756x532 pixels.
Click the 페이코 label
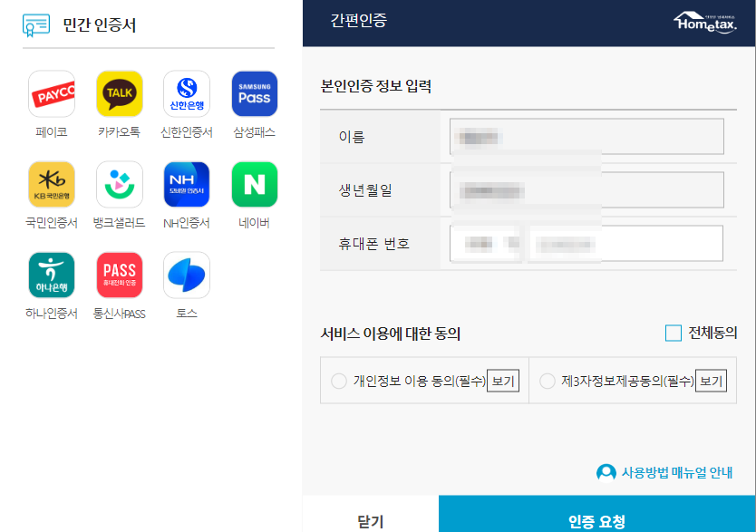[52, 132]
